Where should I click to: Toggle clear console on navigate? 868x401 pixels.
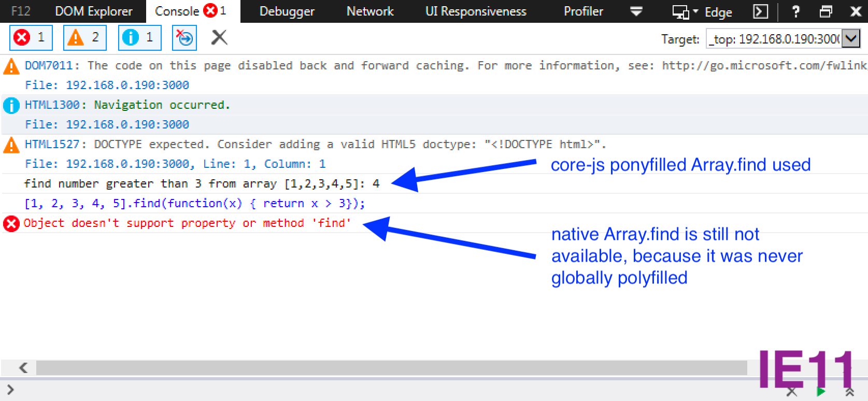point(184,37)
